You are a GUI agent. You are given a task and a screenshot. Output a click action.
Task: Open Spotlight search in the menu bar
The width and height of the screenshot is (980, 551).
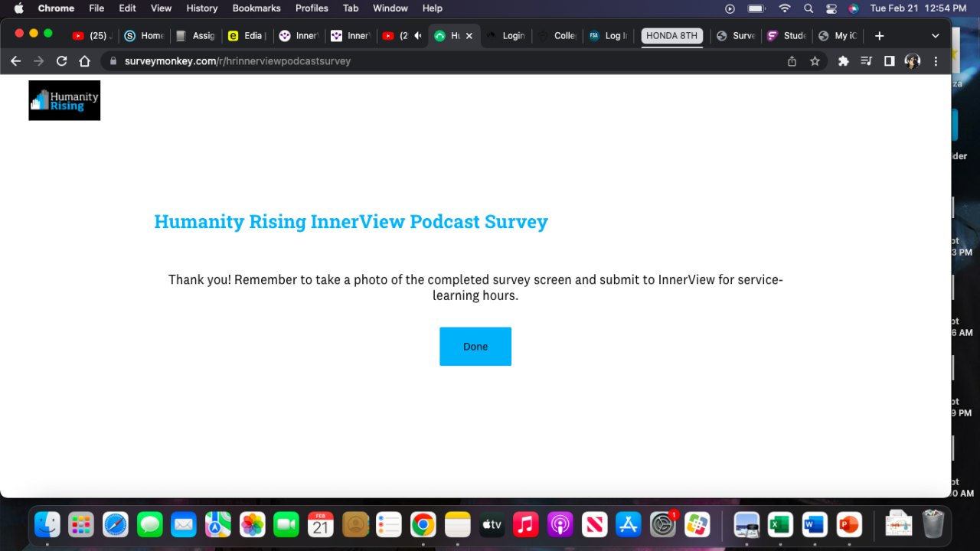pos(808,8)
